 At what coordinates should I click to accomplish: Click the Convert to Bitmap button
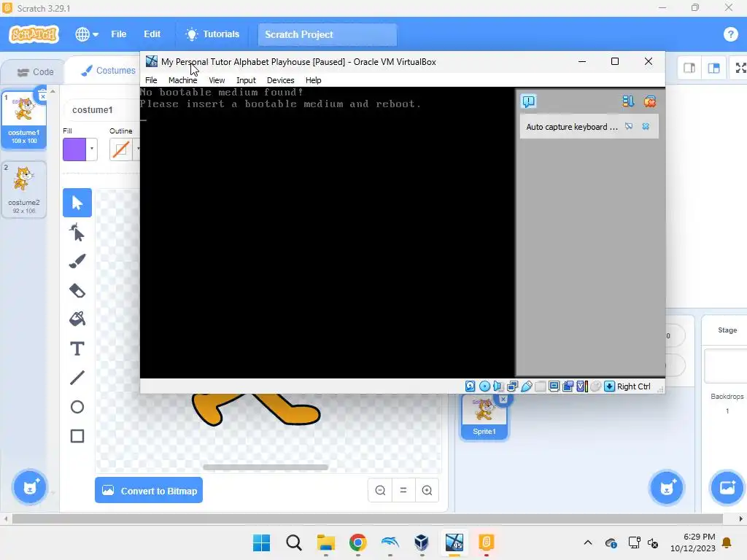pos(149,490)
